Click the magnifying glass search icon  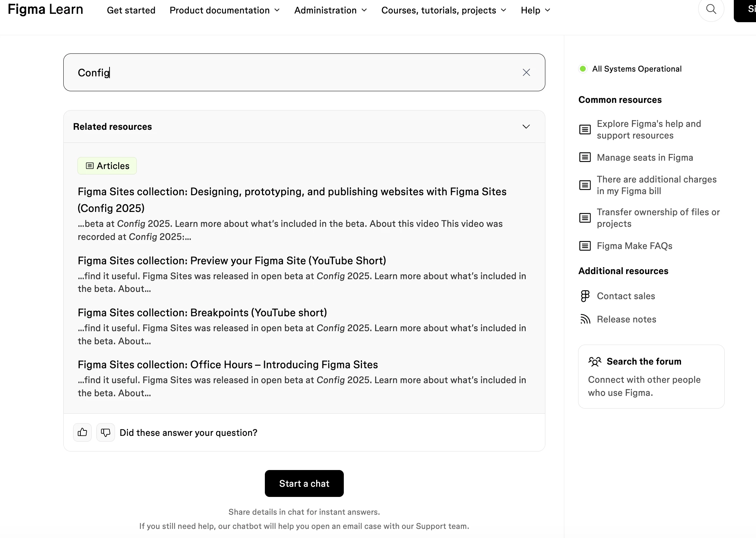711,9
